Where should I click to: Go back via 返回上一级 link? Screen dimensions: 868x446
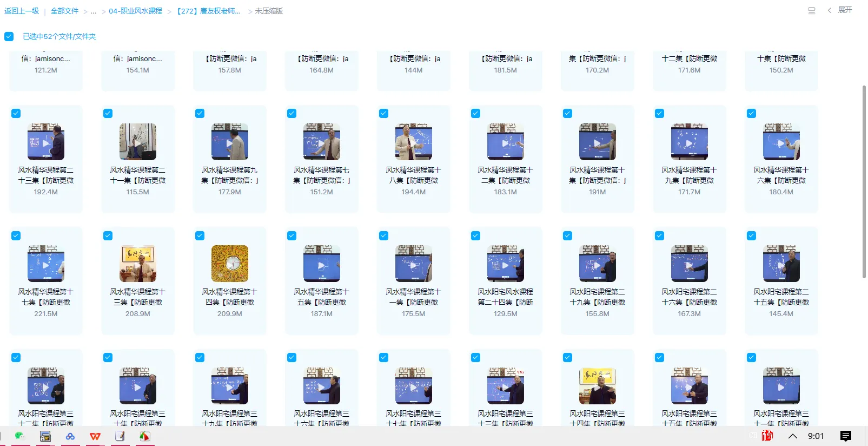point(22,11)
